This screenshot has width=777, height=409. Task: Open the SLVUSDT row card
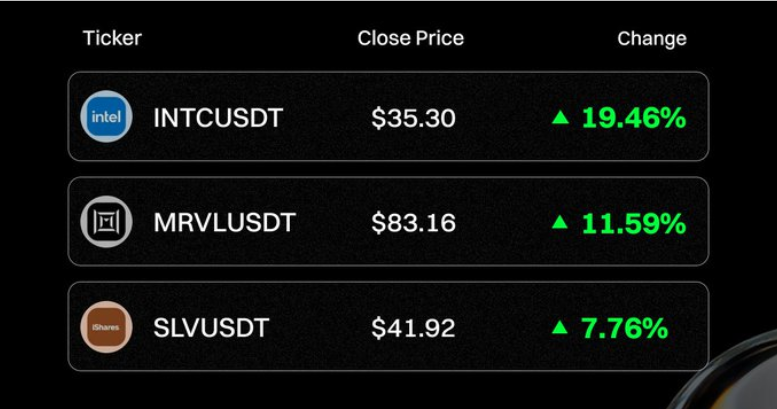(x=388, y=326)
